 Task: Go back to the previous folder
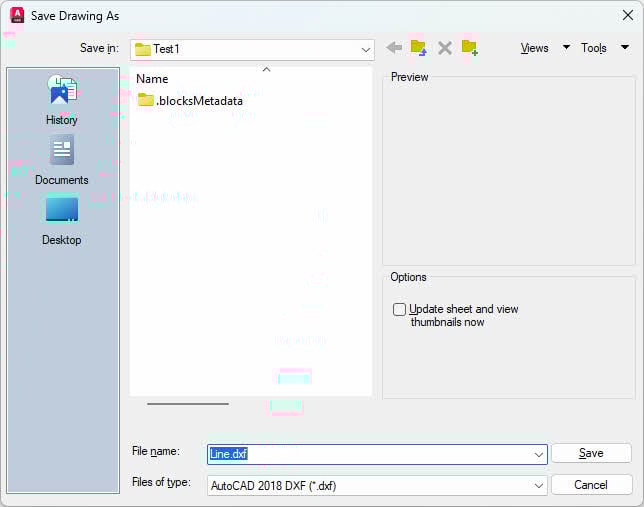click(394, 48)
